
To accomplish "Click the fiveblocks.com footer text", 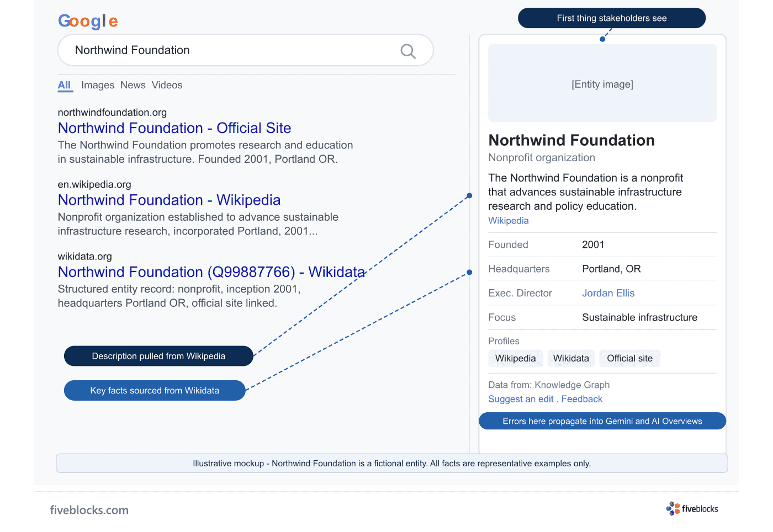I will (89, 510).
